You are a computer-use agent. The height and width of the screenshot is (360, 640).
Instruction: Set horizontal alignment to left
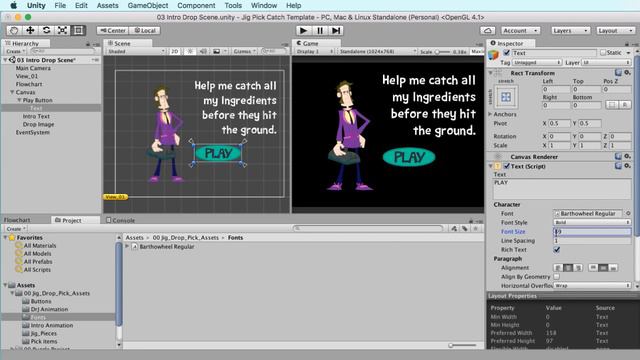tap(558, 268)
